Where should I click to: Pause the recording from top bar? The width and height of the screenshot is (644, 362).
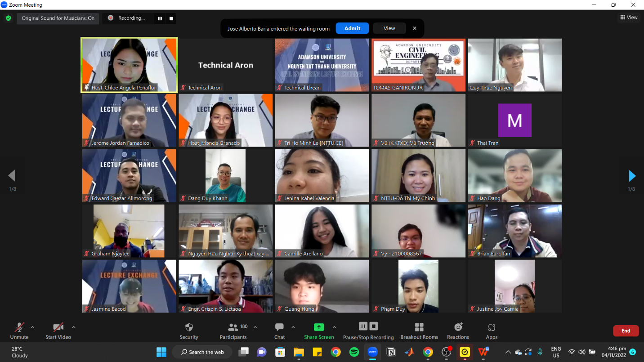tap(160, 18)
